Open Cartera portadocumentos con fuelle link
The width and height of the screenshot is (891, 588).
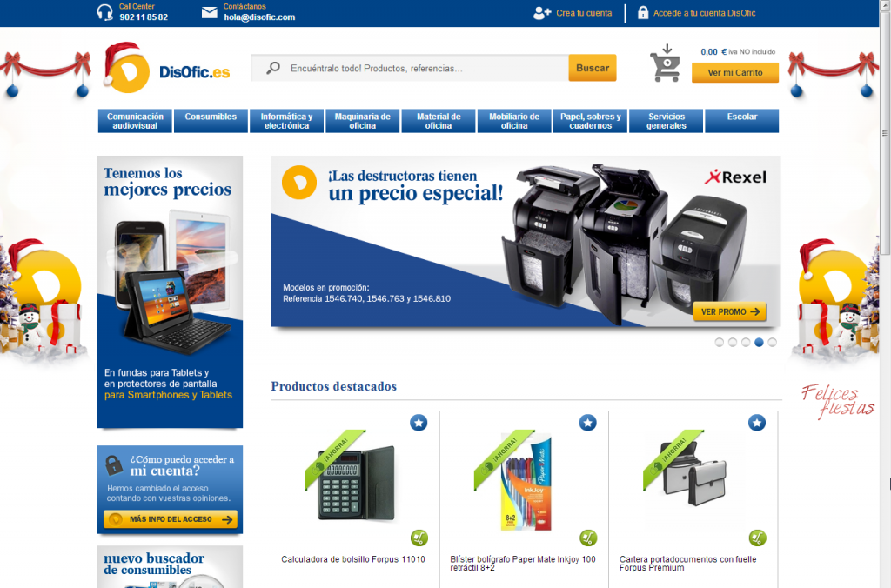(687, 564)
